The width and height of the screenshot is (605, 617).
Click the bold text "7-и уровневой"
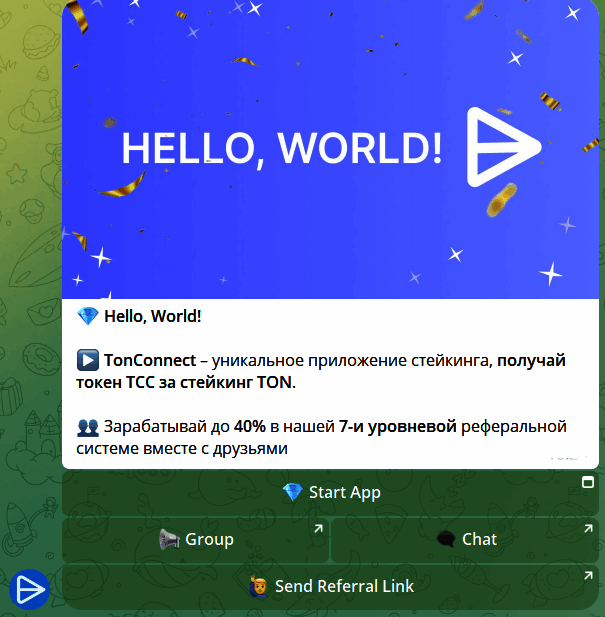(398, 427)
